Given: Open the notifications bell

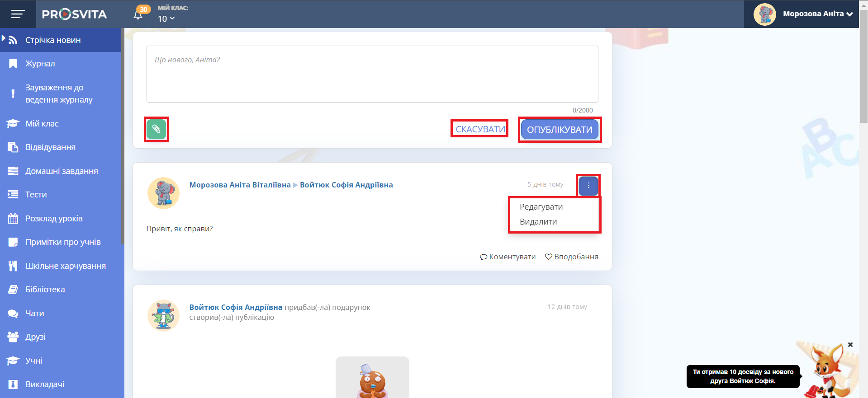Looking at the screenshot, I should coord(138,14).
